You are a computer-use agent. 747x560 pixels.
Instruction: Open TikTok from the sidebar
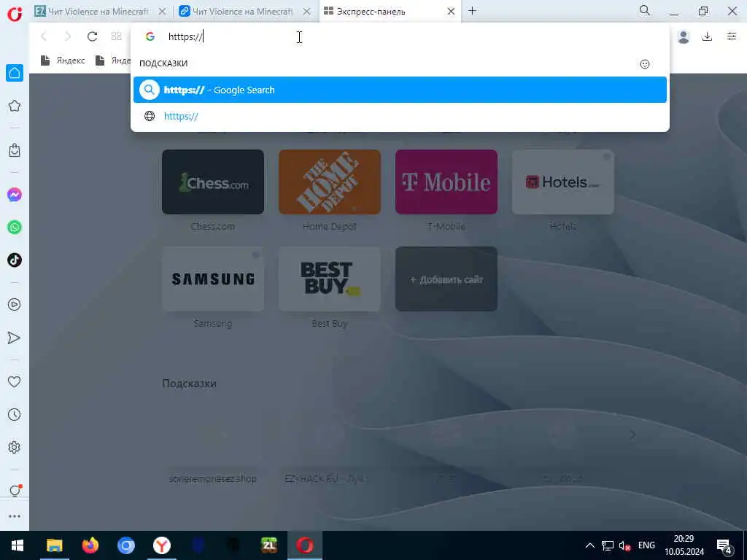coord(15,260)
